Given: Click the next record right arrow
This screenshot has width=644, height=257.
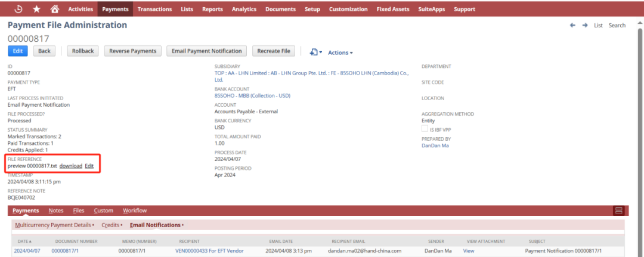Looking at the screenshot, I should [585, 26].
